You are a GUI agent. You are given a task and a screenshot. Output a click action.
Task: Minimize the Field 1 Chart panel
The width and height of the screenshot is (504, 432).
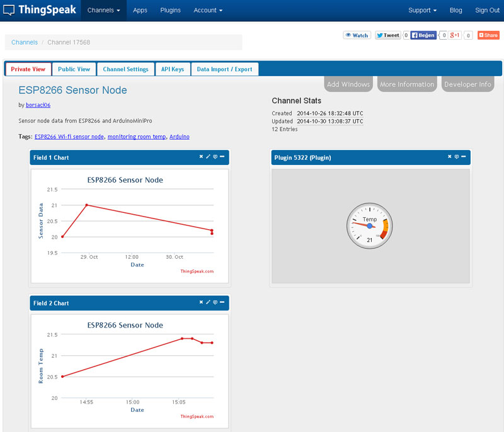(222, 156)
